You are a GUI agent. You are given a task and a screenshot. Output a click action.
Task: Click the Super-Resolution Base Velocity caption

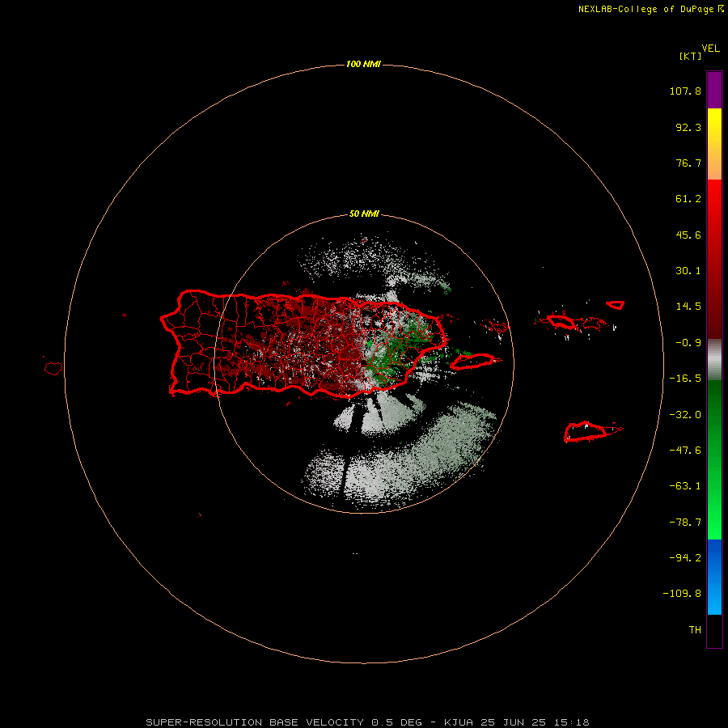(367, 722)
